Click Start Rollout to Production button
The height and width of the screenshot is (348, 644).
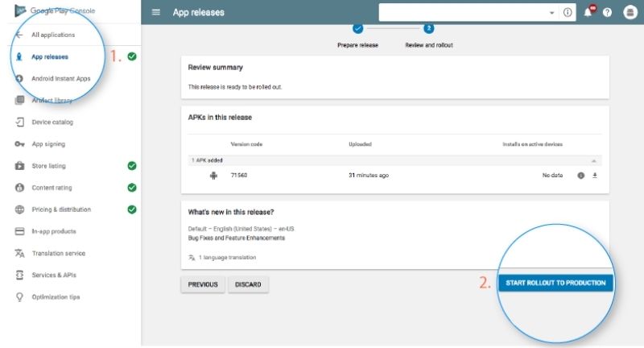(x=555, y=284)
